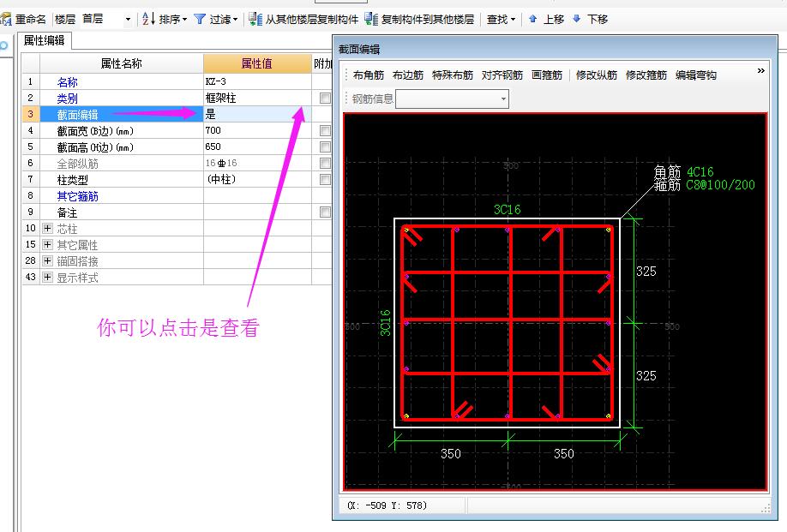Click the upper 325 dimension text
Viewport: 787px width, 532px height.
point(646,272)
